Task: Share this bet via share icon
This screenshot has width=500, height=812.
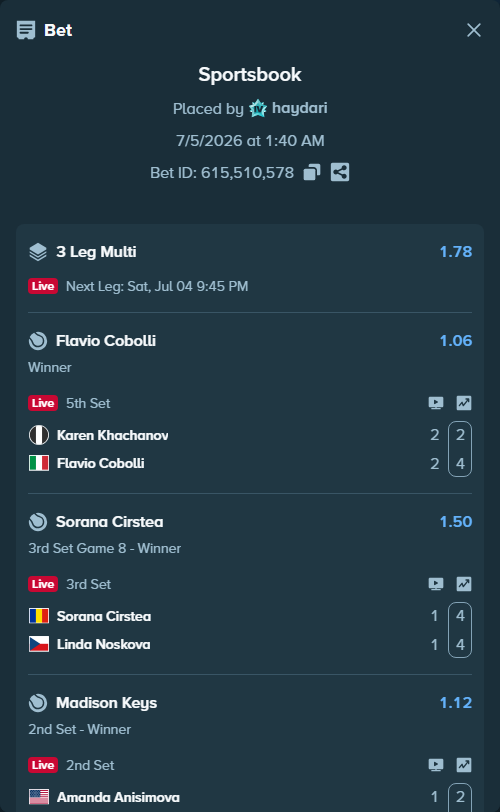Action: pyautogui.click(x=340, y=172)
